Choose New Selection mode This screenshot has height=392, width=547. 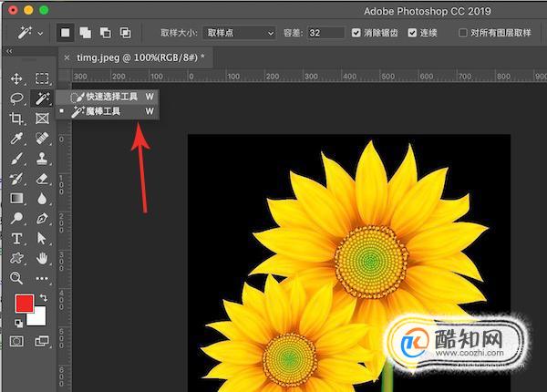pyautogui.click(x=66, y=33)
